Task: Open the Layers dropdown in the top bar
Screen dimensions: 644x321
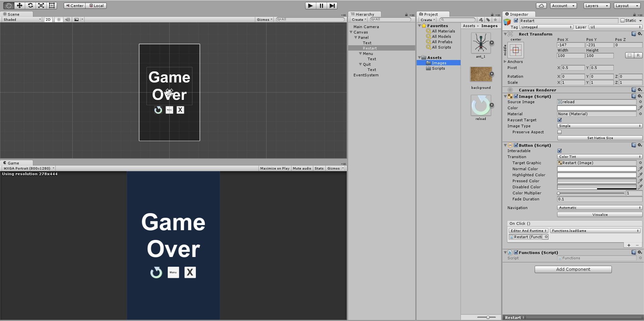Action: coord(596,5)
